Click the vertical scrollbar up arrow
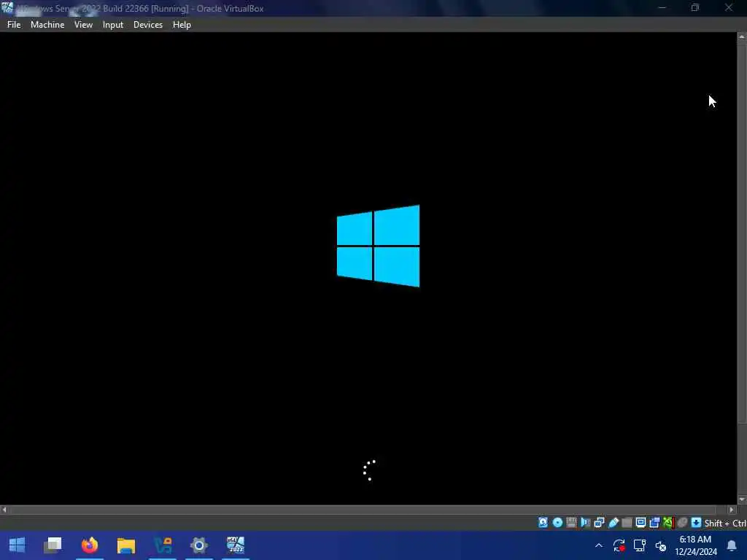 click(742, 36)
